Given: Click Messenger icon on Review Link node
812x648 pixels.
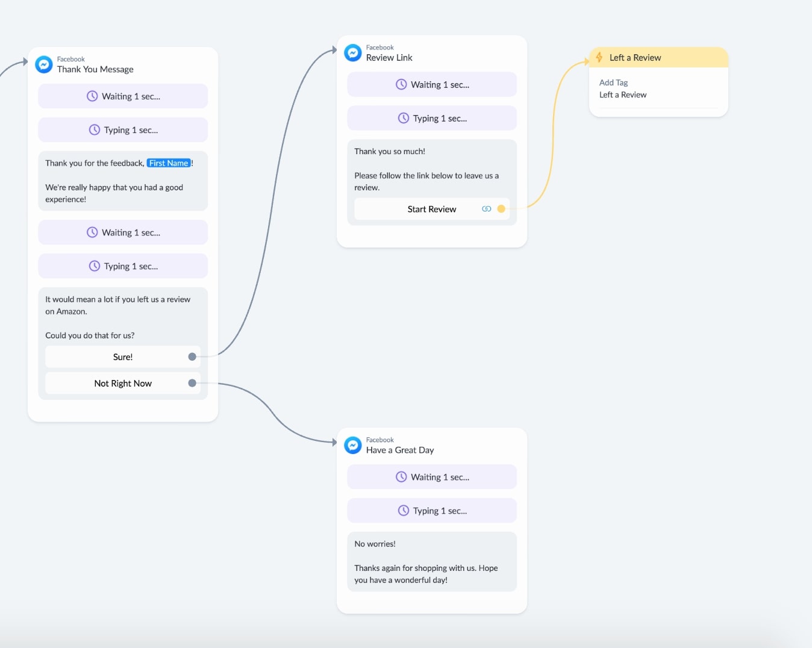Looking at the screenshot, I should [x=353, y=53].
